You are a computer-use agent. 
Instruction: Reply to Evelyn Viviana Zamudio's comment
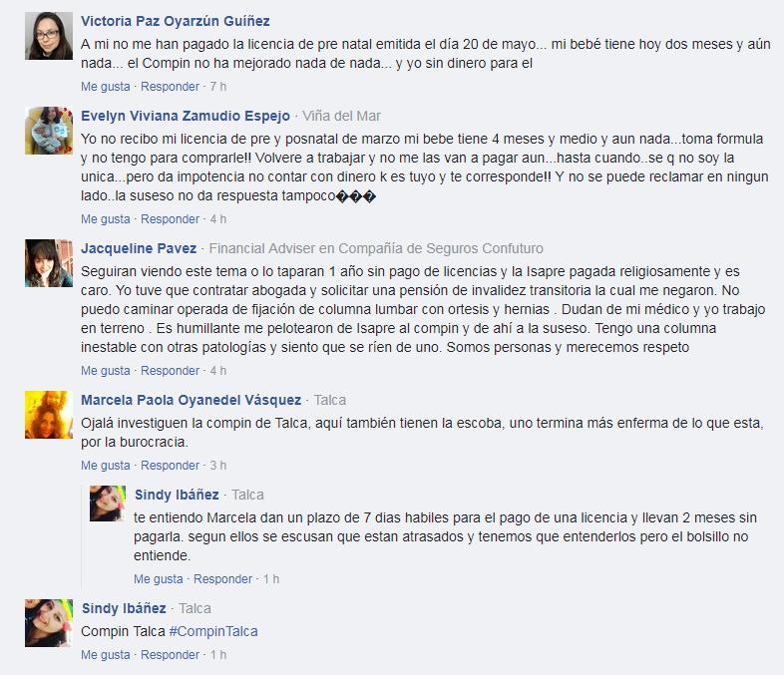point(170,219)
